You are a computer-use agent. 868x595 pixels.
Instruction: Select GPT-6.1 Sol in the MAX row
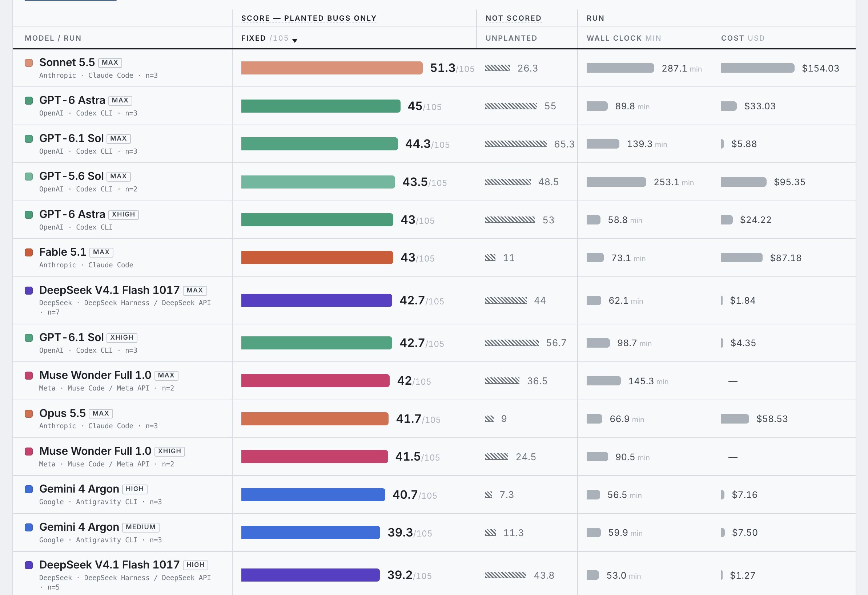[71, 138]
